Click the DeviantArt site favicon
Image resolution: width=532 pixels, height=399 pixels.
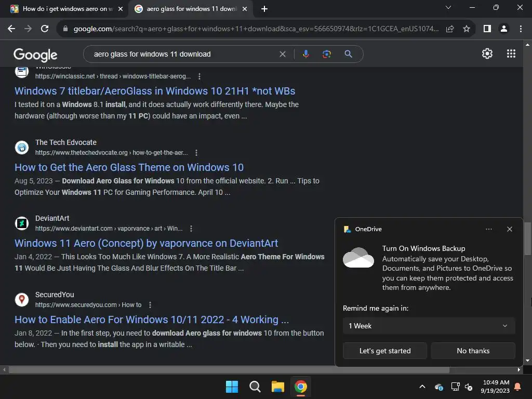[22, 223]
